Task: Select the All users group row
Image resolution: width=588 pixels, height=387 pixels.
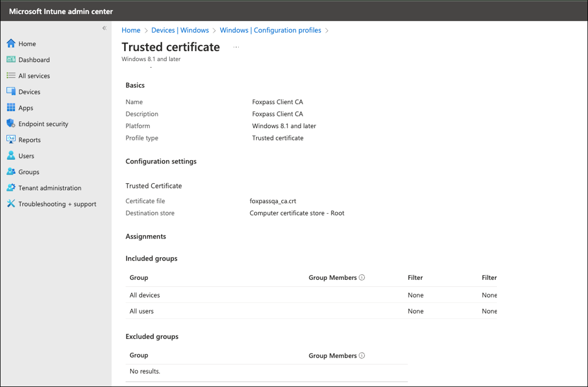Action: (x=142, y=311)
